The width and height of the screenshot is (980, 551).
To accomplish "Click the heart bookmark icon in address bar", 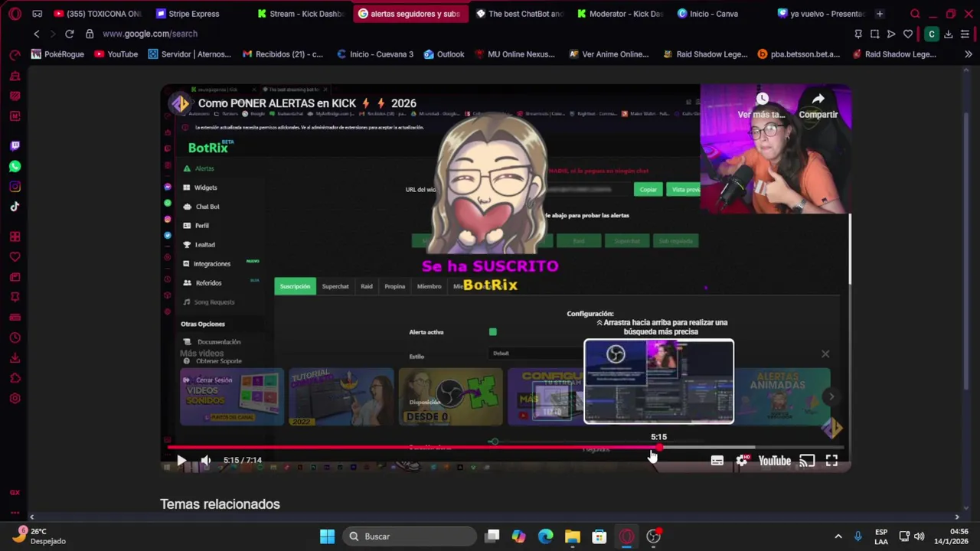I will point(908,34).
